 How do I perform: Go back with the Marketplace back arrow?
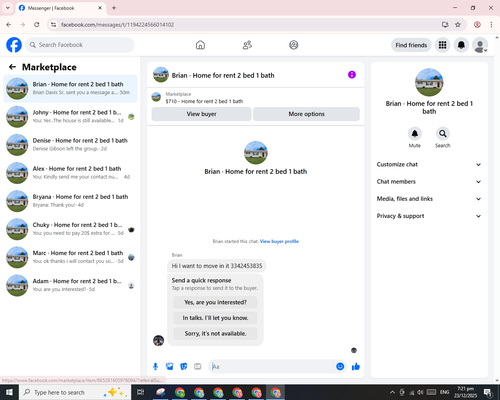(x=12, y=67)
